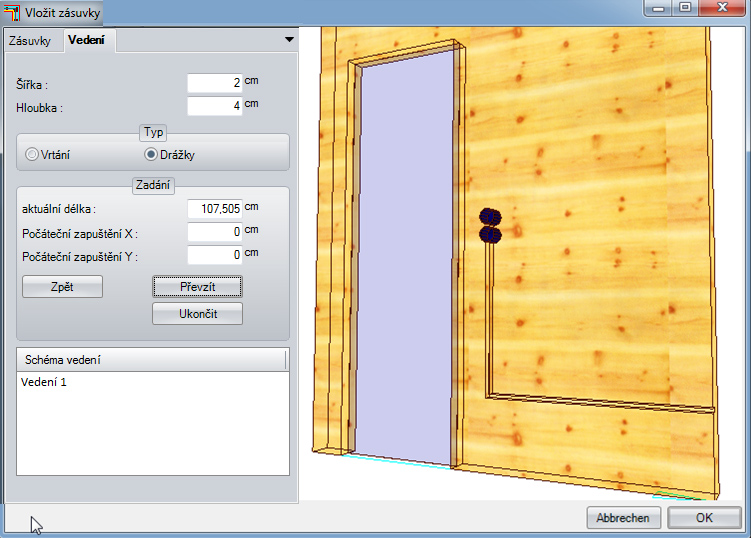Click the lower socket in 3D preview

(490, 235)
